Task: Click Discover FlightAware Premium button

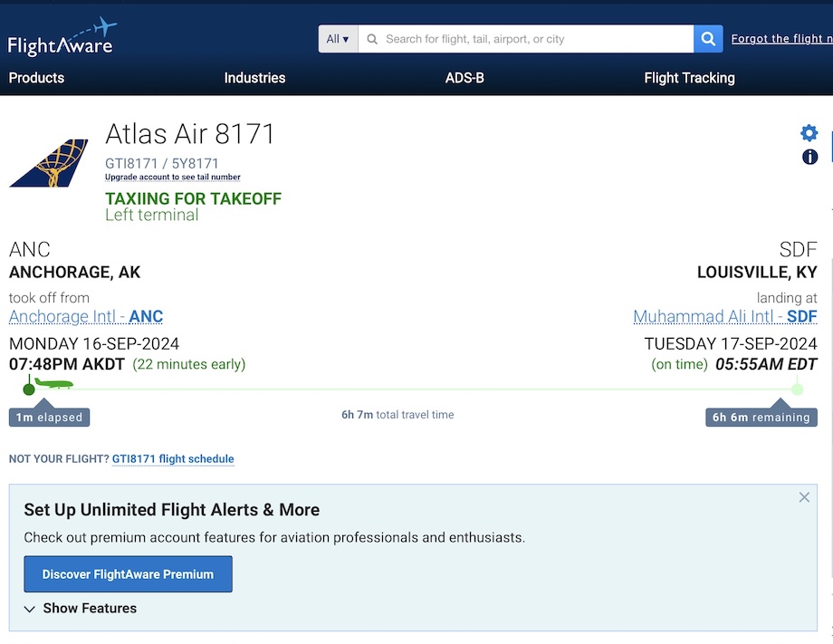Action: tap(128, 574)
